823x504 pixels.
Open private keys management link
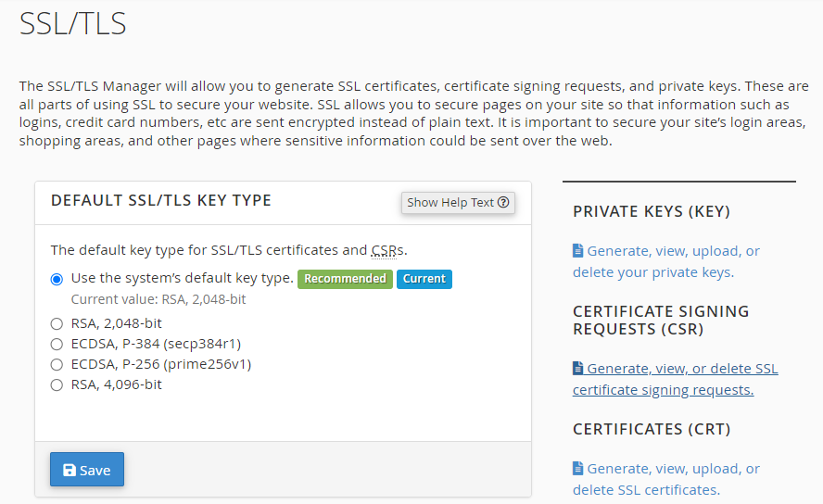coord(666,261)
